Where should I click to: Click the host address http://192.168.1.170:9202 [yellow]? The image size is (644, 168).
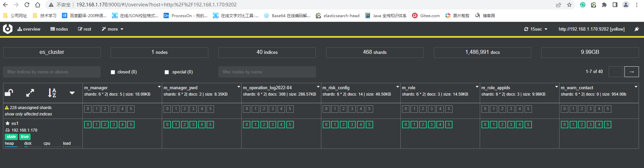[592, 29]
